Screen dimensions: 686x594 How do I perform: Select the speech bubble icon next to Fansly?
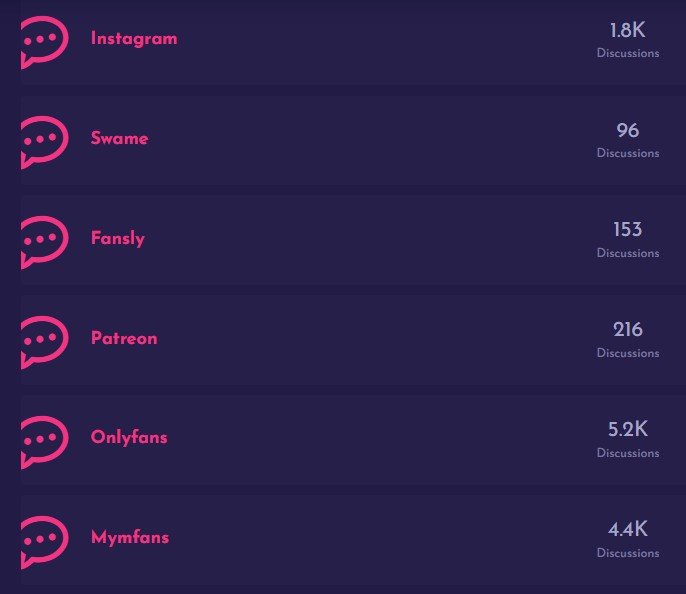point(44,241)
